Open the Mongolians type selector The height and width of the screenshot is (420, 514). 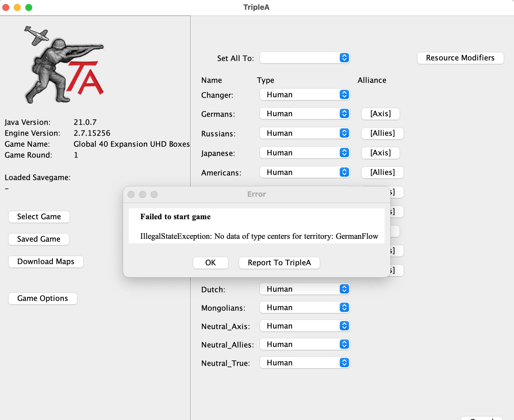[x=304, y=307]
